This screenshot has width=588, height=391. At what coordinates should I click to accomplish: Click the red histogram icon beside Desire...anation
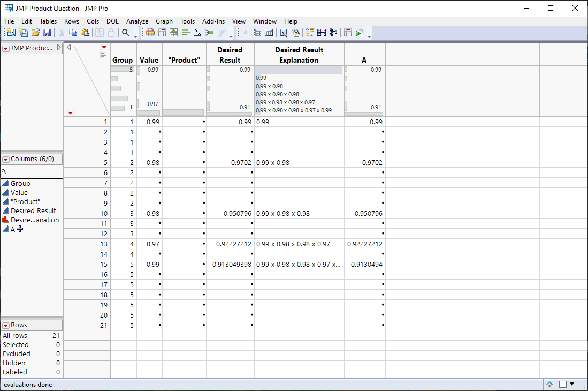(5, 220)
